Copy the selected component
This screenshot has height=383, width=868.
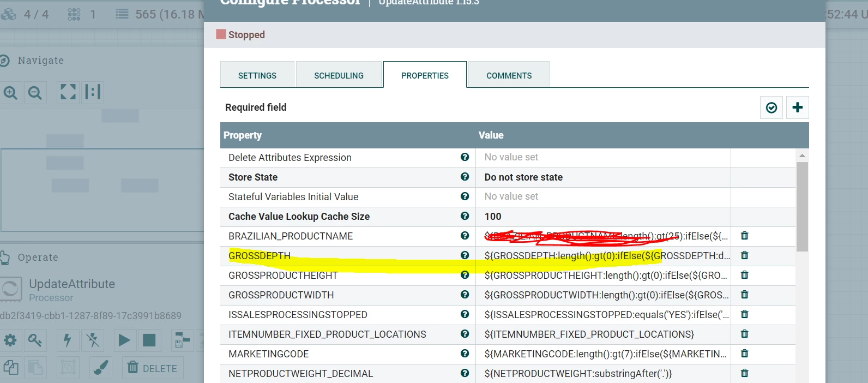coord(10,368)
